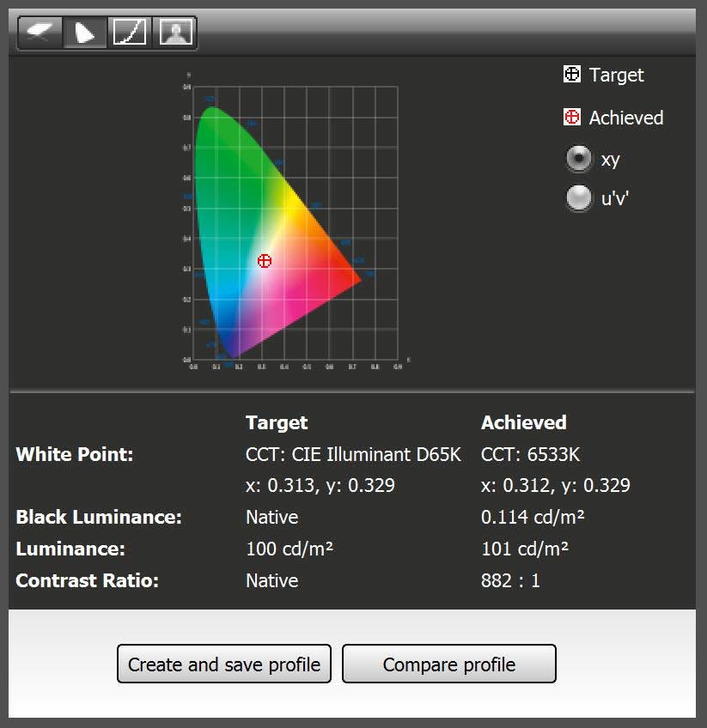Click the red Achieved crosshair legend icon
The image size is (707, 728).
point(572,117)
